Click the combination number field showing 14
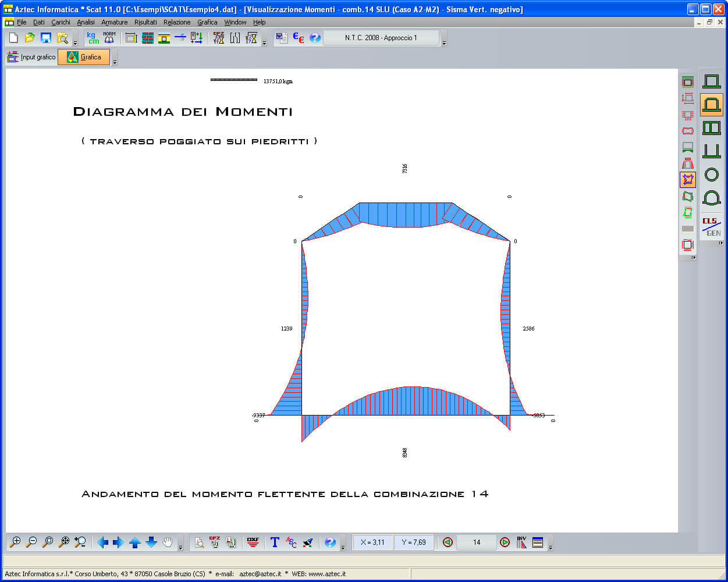This screenshot has height=582, width=728. [x=477, y=542]
